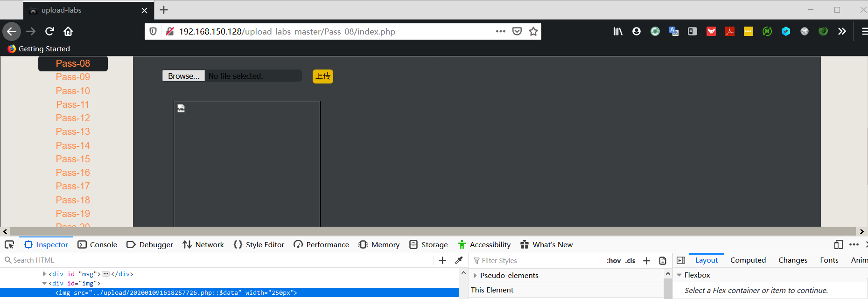Image resolution: width=868 pixels, height=299 pixels.
Task: Open the Pass-12 link
Action: 73,118
